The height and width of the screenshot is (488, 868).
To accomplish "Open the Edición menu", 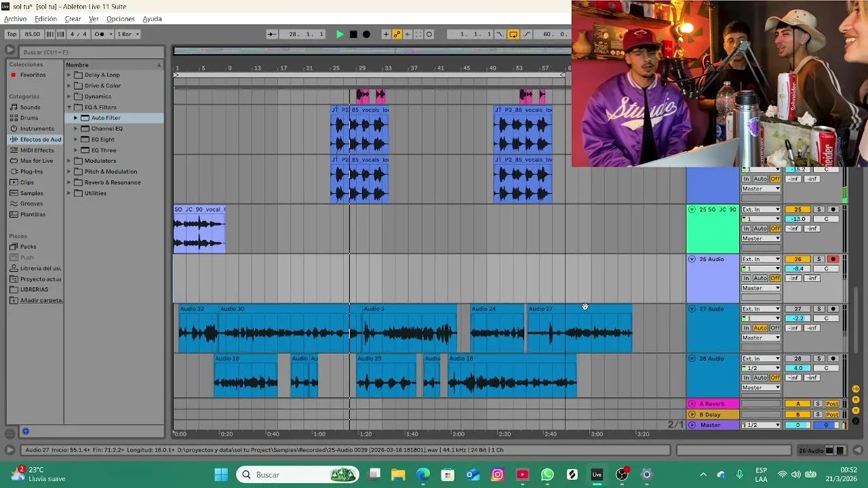I will click(x=45, y=19).
